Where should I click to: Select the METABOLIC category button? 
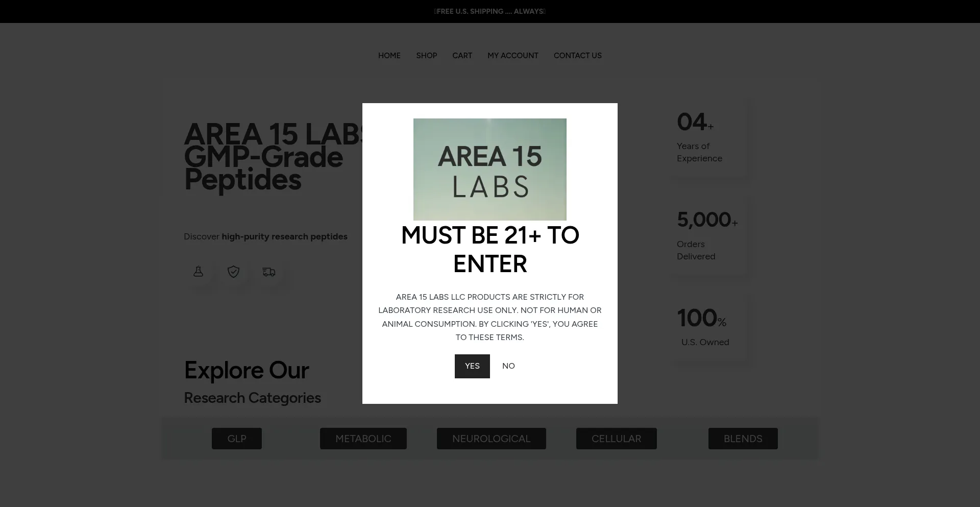click(x=363, y=439)
